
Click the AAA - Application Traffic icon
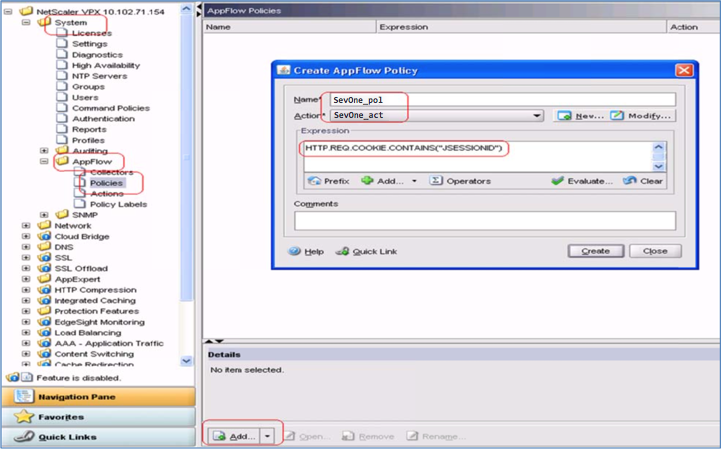[44, 343]
